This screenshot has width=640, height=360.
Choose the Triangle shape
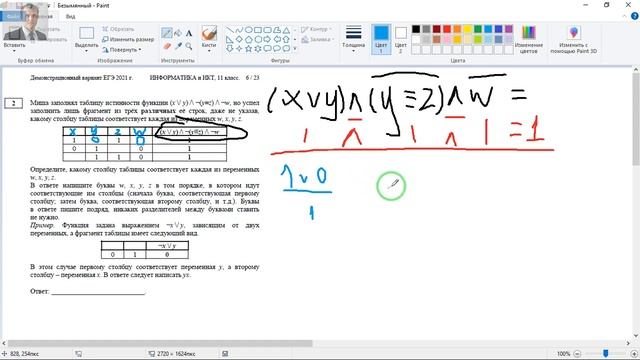click(286, 30)
